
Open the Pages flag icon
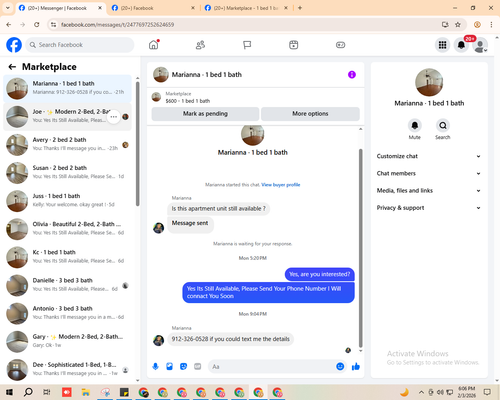(247, 45)
